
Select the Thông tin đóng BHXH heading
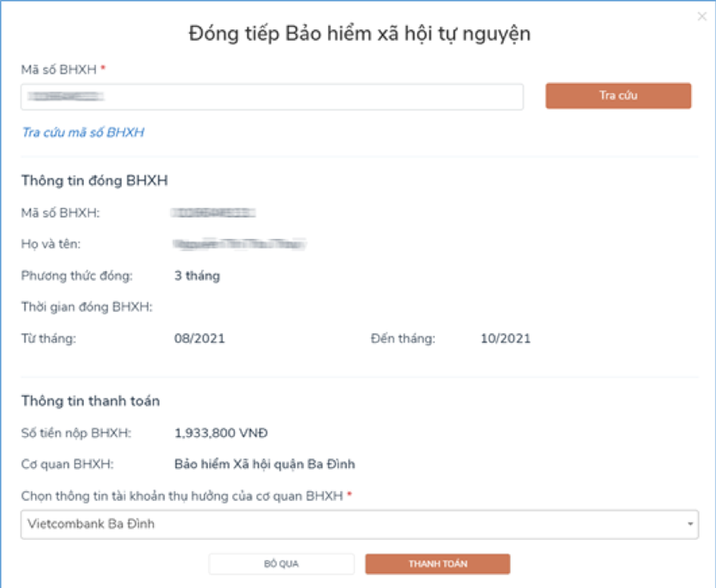(94, 181)
